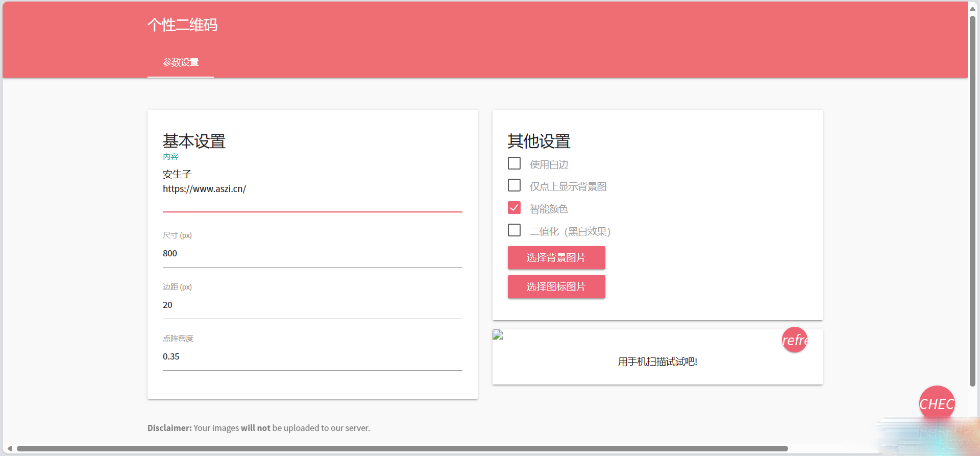Image resolution: width=980 pixels, height=456 pixels.
Task: Click the broken QR code image placeholder
Action: [x=498, y=335]
